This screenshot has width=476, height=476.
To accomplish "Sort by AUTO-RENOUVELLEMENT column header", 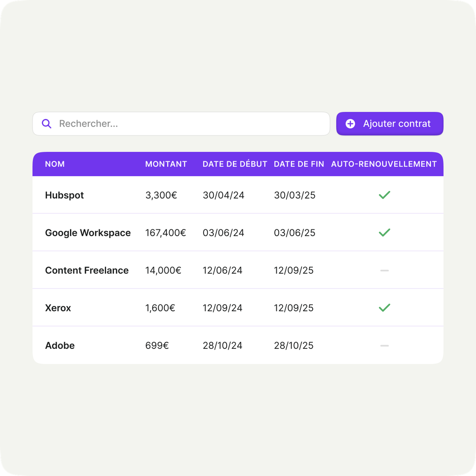I will (x=384, y=164).
